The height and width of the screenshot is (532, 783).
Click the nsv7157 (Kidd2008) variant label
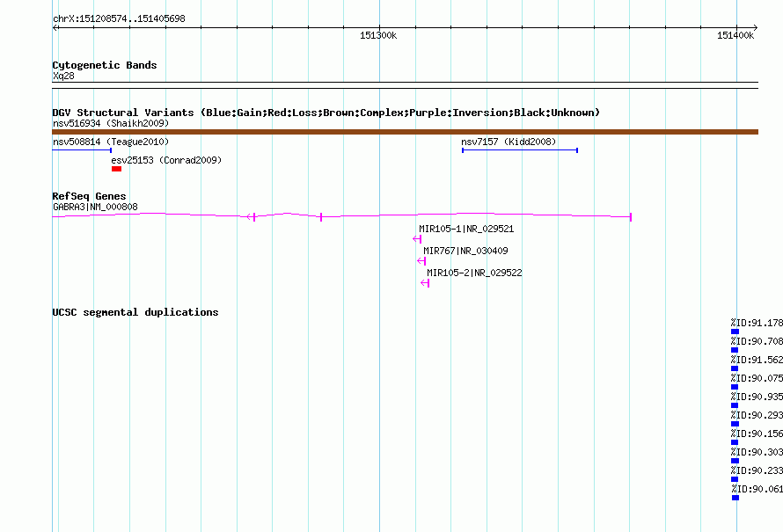509,142
